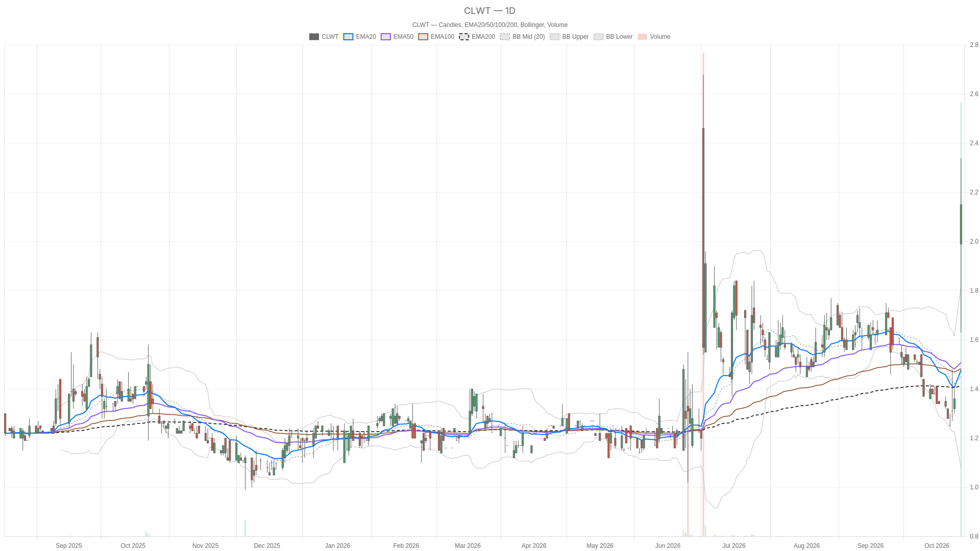Viewport: 980px width, 551px height.
Task: Click the Oct 2025 axis label
Action: pos(133,546)
